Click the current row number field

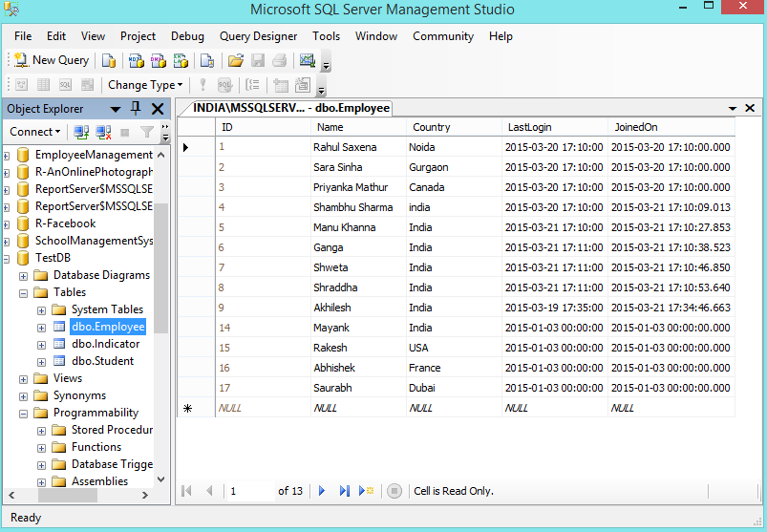tap(249, 491)
